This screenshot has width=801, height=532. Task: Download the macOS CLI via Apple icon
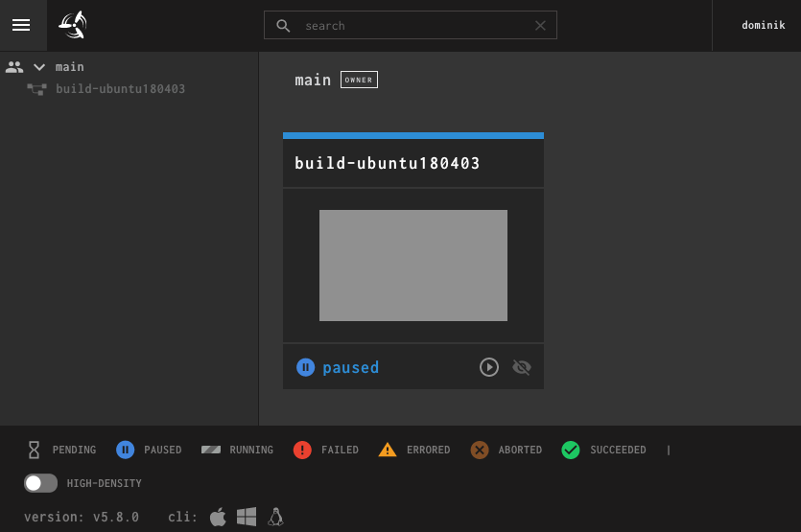click(218, 517)
